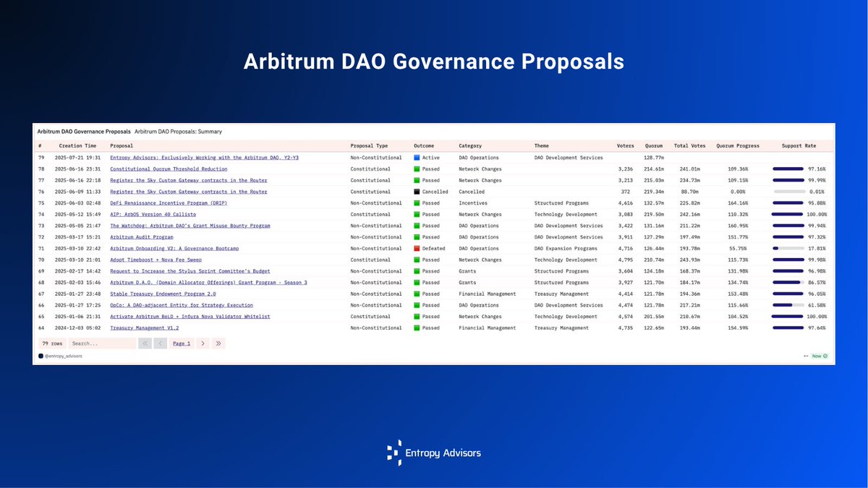Viewport: 868px width, 488px height.
Task: Open Stylus Sprint Committee's Budget proposal
Action: pyautogui.click(x=190, y=271)
